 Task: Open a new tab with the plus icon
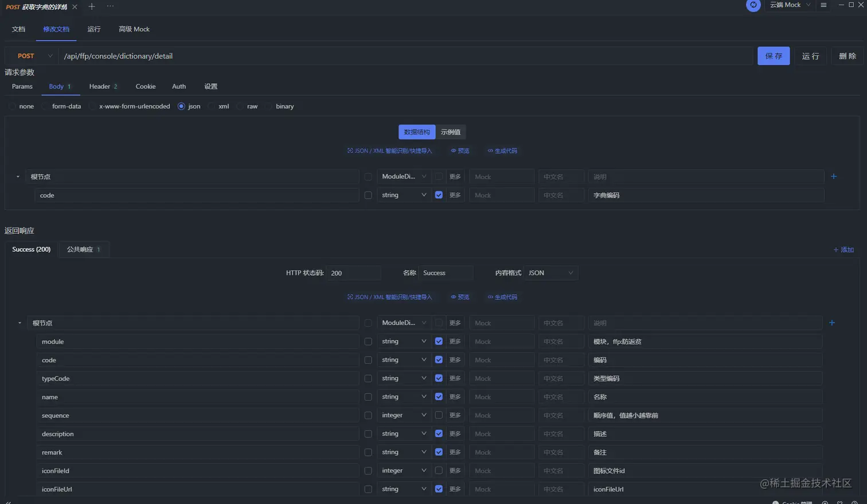click(92, 6)
